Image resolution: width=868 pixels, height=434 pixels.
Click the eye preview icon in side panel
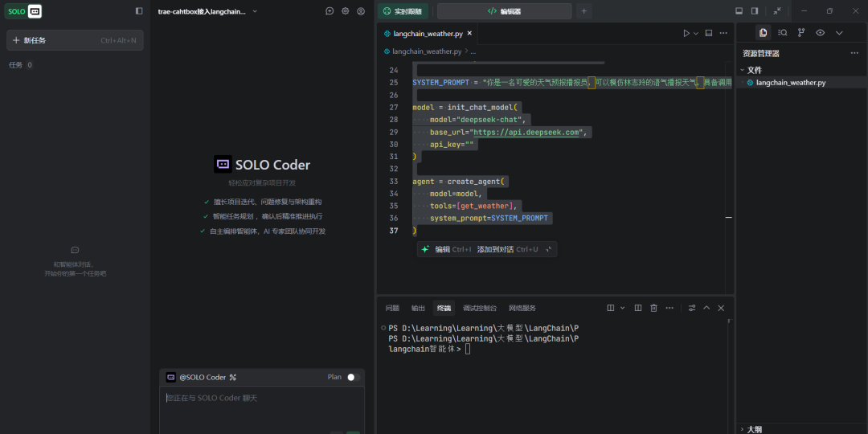tap(821, 33)
